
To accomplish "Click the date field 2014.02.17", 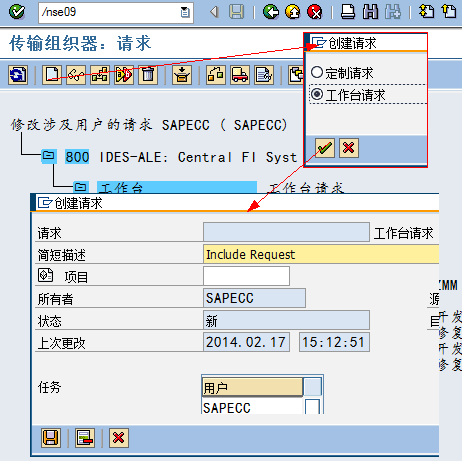I will point(246,342).
